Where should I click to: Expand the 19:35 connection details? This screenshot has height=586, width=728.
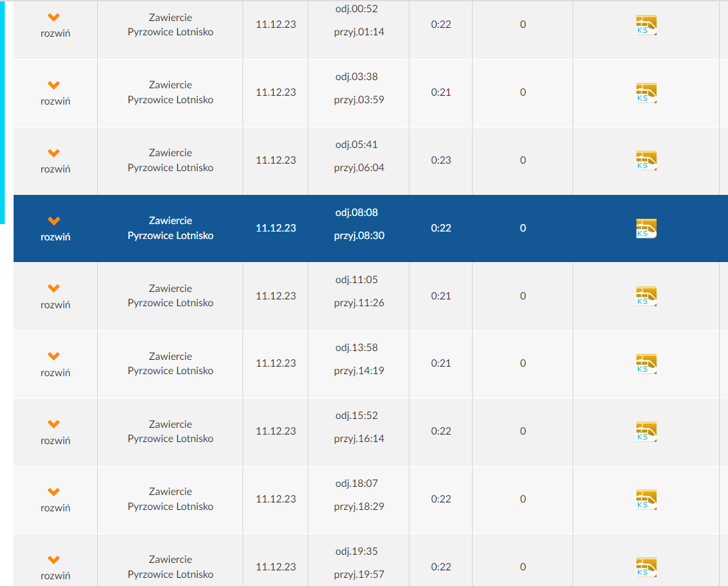(x=55, y=567)
